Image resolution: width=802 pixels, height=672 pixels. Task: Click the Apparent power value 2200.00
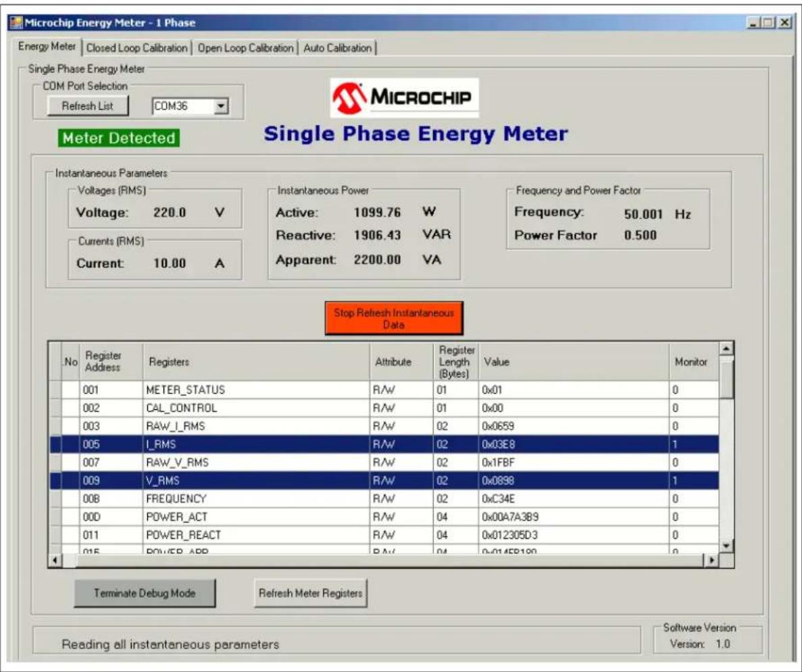coord(378,260)
